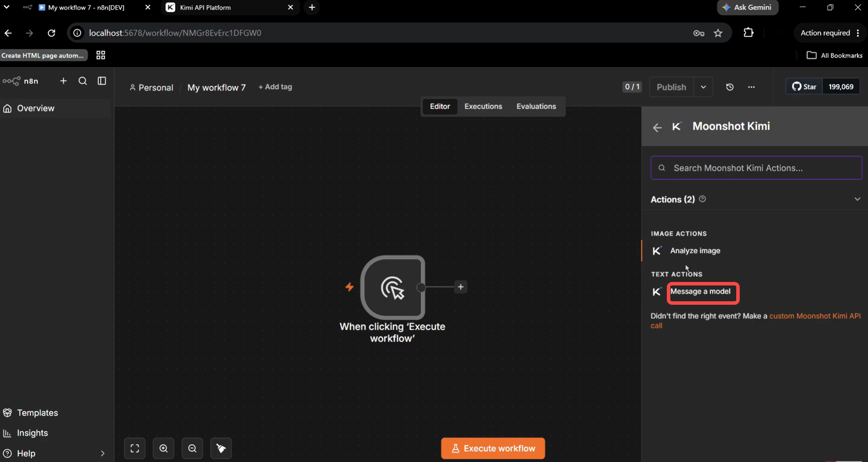Open a new browser tab
868x462 pixels.
coord(312,7)
